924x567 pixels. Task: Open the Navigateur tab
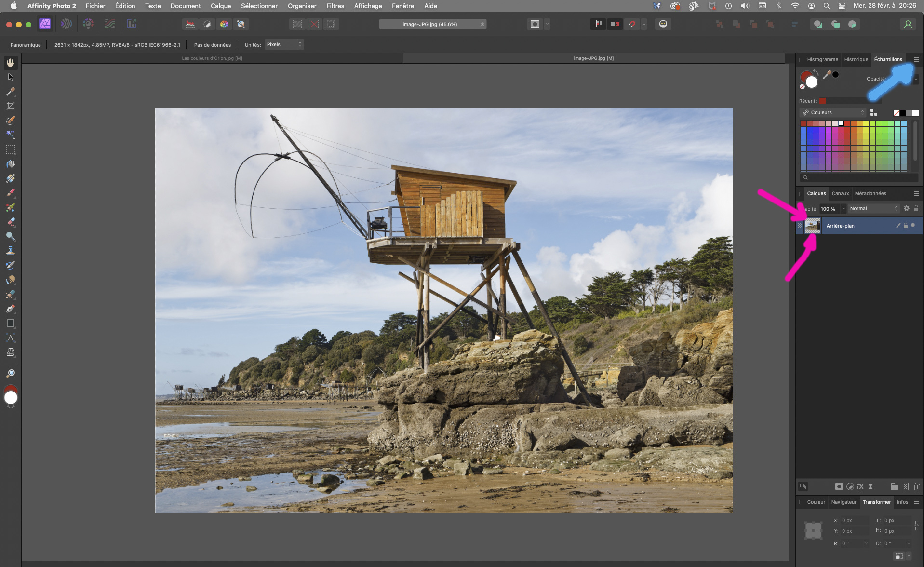coord(844,502)
